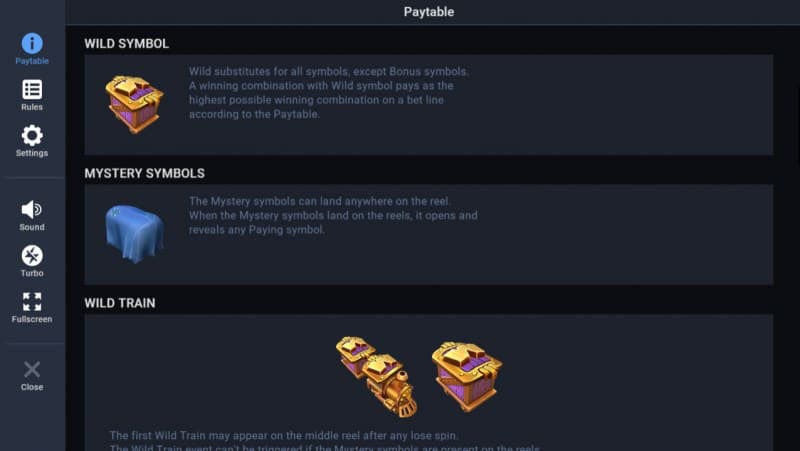Mute the game Sound
This screenshot has width=800, height=451.
point(32,215)
